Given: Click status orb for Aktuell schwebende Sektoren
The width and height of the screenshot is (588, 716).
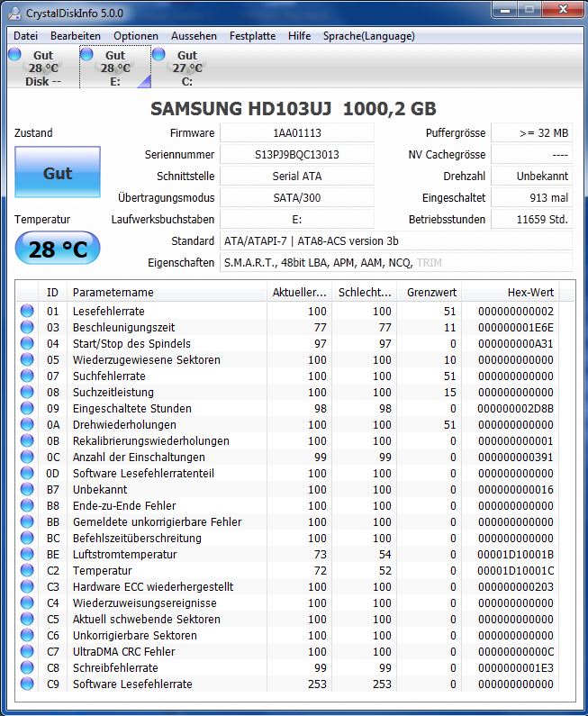Looking at the screenshot, I should tap(27, 619).
